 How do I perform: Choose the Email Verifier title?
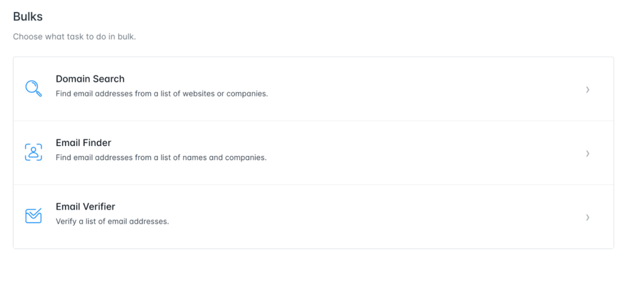click(85, 207)
